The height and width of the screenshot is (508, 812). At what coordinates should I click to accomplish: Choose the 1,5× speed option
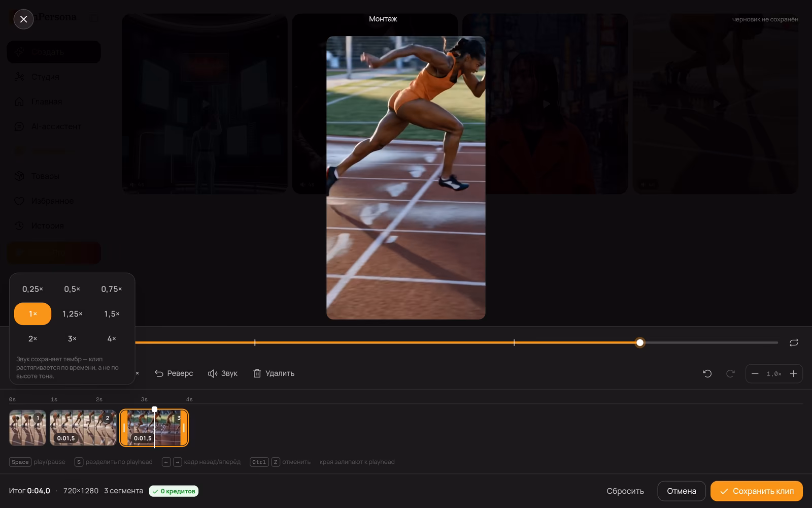pyautogui.click(x=112, y=314)
